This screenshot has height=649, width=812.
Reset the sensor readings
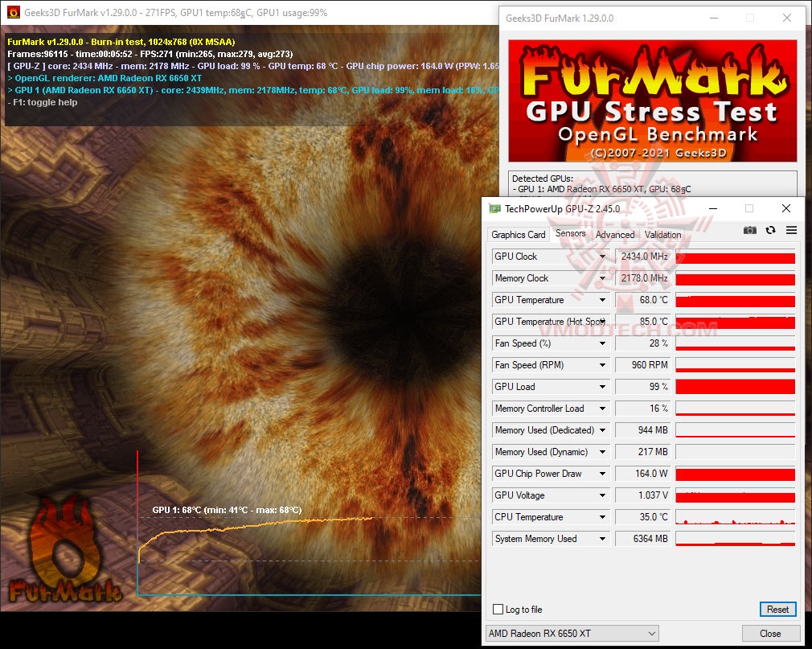coord(777,610)
